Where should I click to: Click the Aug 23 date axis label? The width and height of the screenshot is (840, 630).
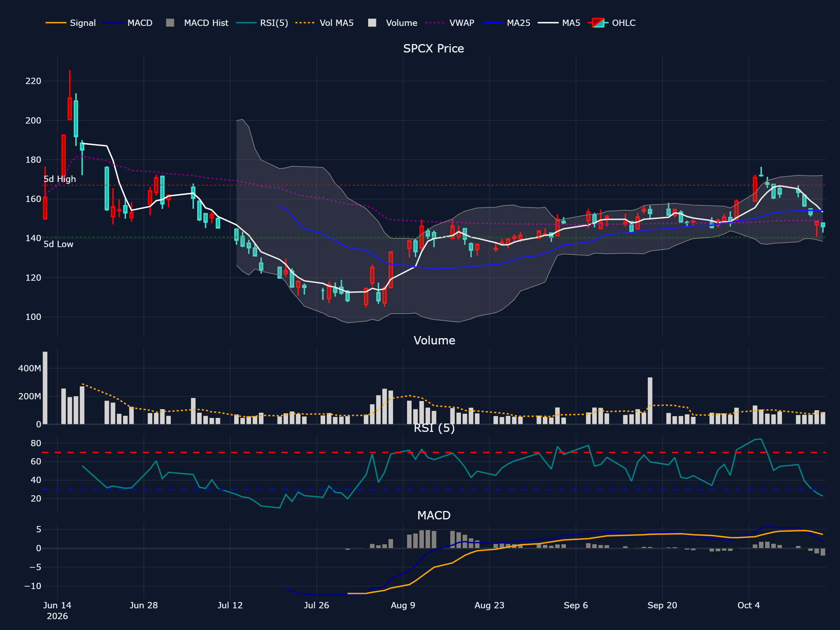point(490,605)
